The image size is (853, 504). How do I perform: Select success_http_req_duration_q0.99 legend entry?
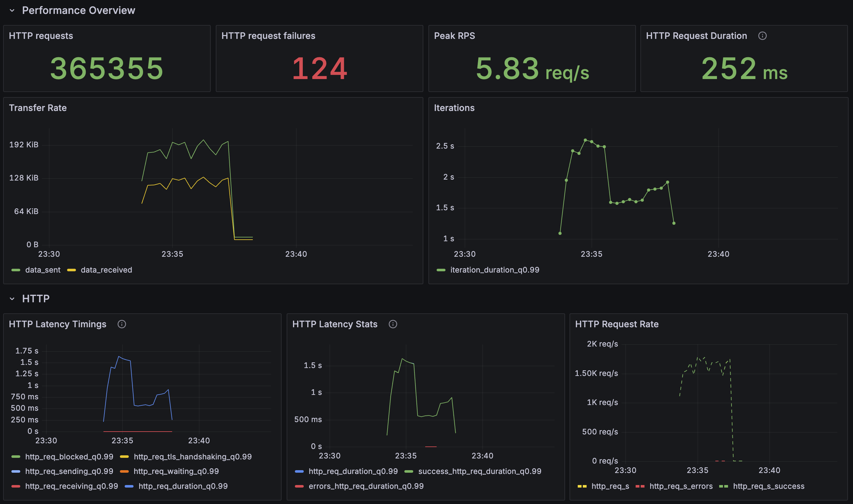click(480, 471)
